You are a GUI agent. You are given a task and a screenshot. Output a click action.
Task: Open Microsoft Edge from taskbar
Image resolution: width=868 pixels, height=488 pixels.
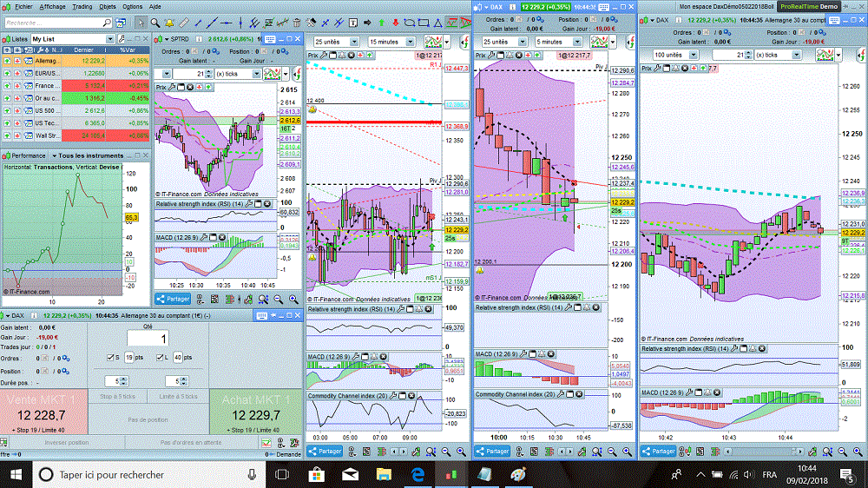coord(418,475)
